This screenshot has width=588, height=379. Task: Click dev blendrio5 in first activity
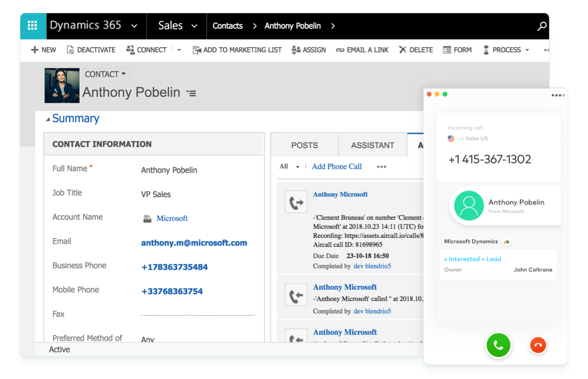tap(372, 266)
